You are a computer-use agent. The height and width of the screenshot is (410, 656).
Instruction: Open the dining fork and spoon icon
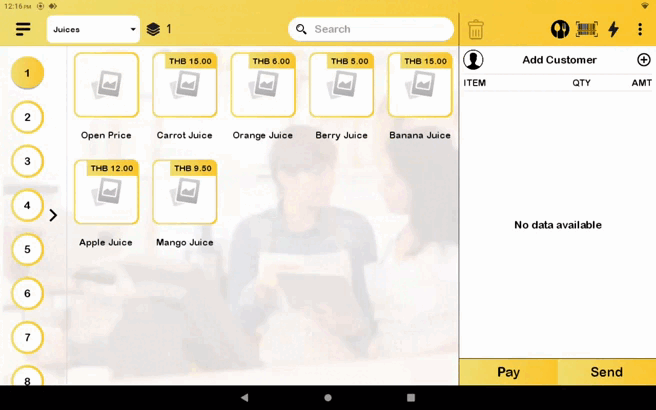pos(560,30)
